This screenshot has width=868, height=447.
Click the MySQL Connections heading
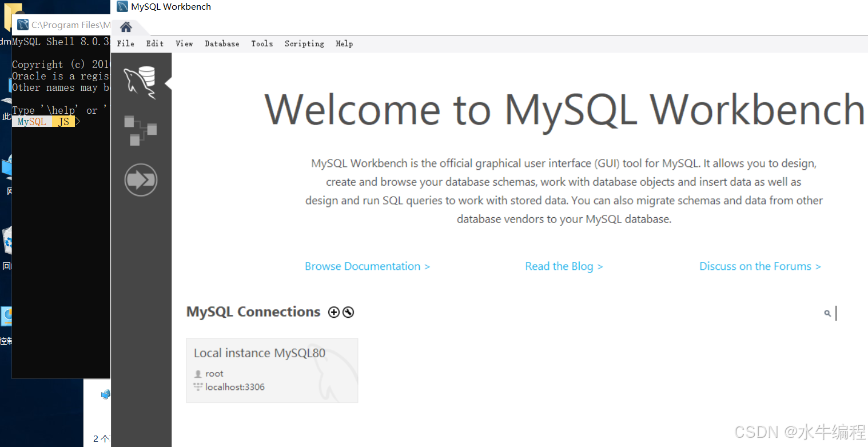coord(253,312)
